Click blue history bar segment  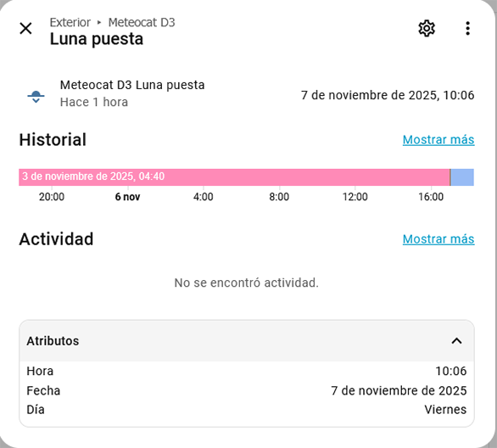pos(462,177)
